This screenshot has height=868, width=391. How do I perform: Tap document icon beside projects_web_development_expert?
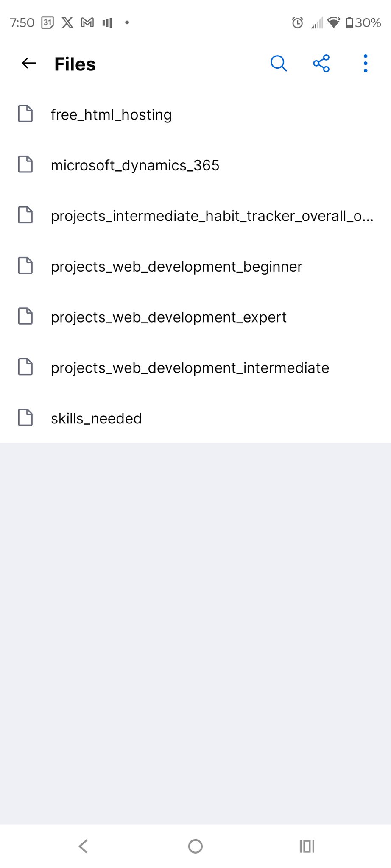click(x=25, y=317)
